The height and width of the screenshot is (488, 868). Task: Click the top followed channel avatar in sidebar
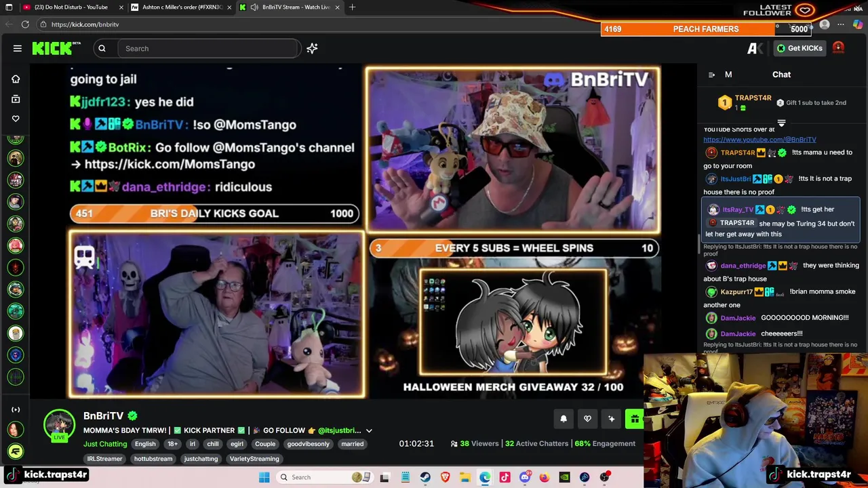point(16,139)
